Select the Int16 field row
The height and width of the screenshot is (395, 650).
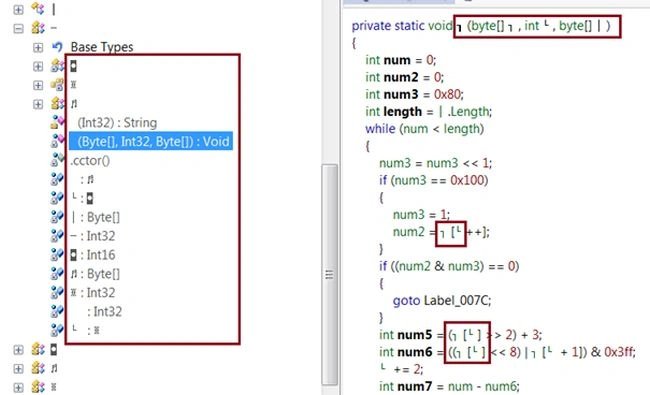tap(92, 255)
